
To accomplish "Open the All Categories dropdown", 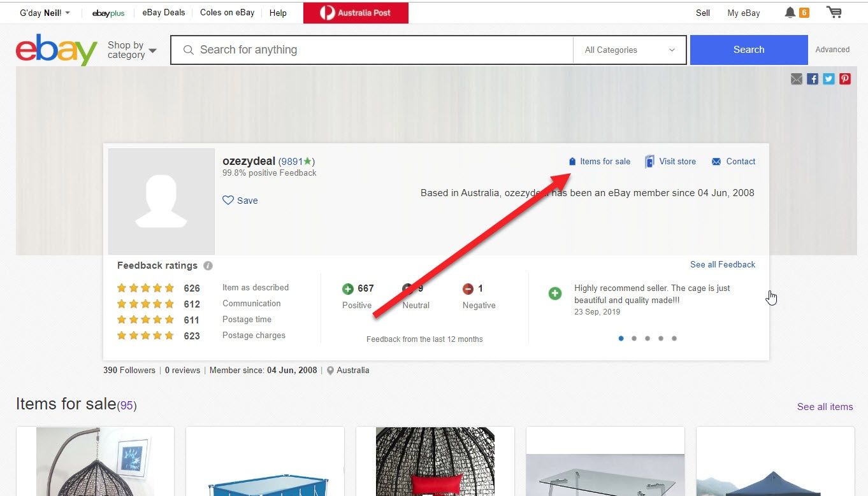I will [630, 50].
